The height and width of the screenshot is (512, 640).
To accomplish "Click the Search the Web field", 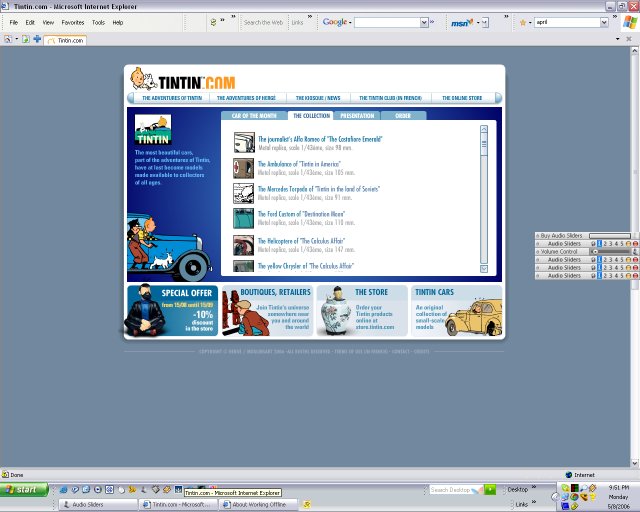I will click(x=263, y=22).
